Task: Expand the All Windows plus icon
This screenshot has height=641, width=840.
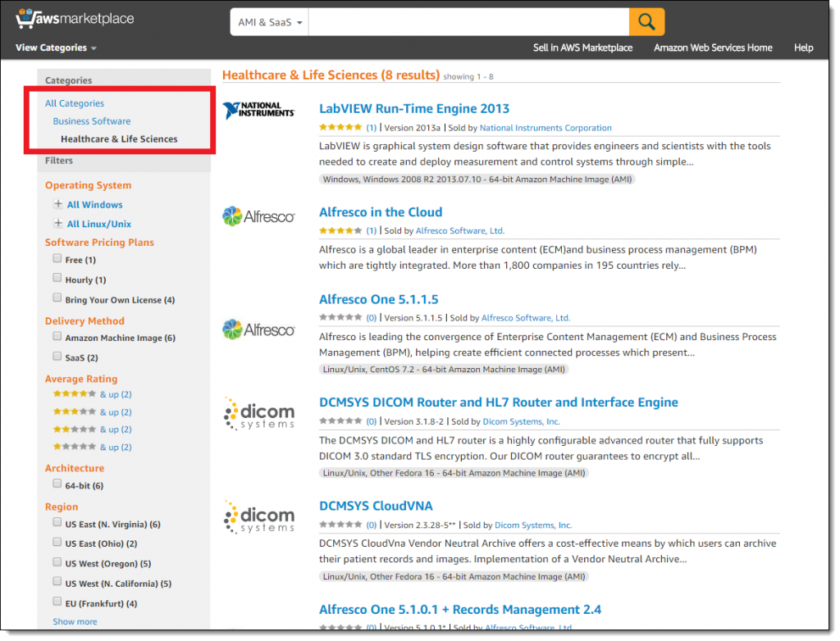Action: pyautogui.click(x=58, y=204)
